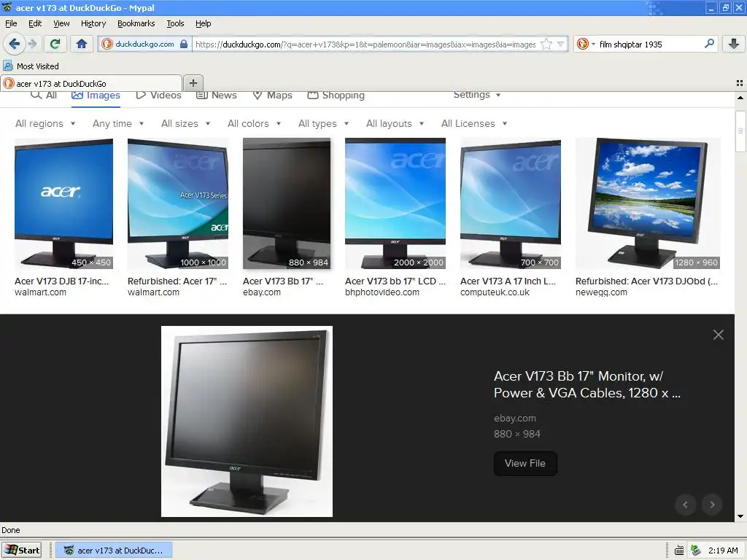Bookmark this page with the star icon
Screen dimensions: 747x560
point(546,44)
